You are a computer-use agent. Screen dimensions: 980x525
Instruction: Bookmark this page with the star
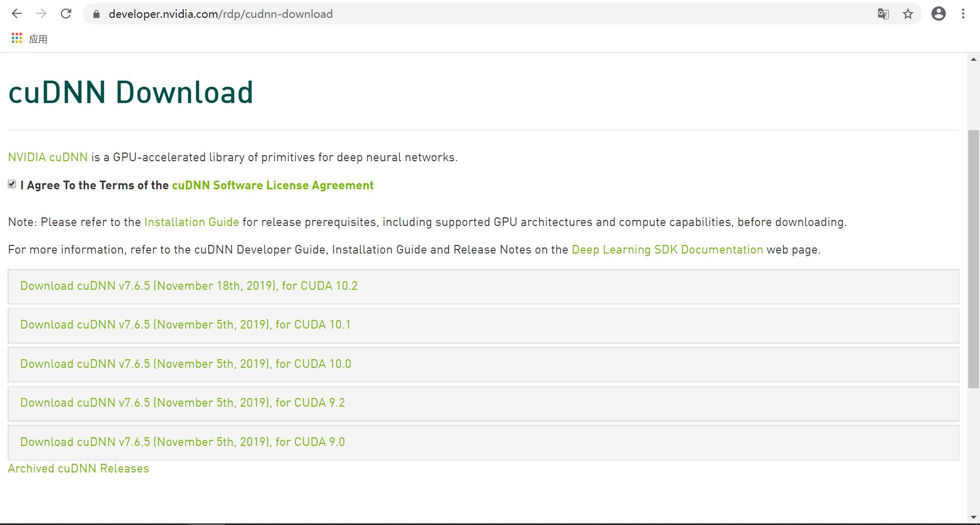908,14
